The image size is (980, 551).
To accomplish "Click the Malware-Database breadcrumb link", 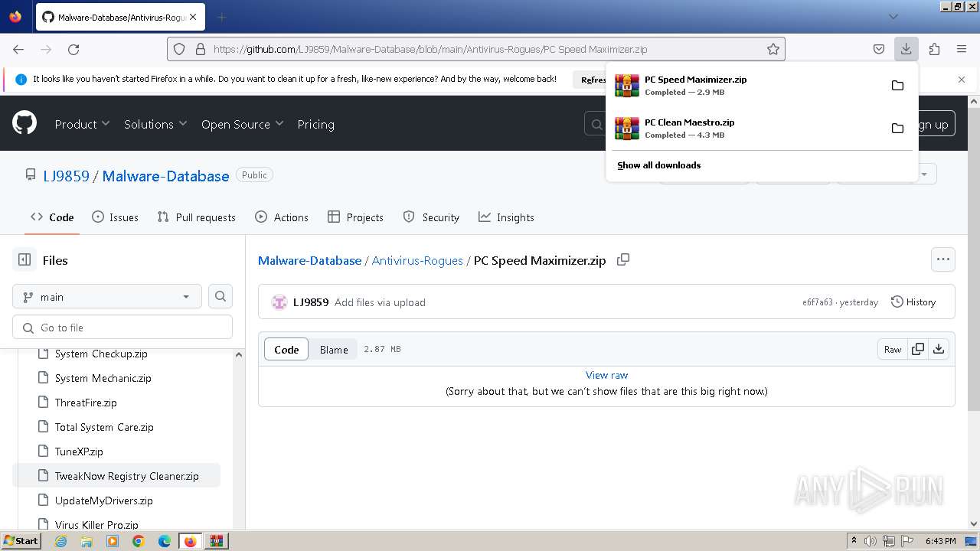I will (309, 260).
